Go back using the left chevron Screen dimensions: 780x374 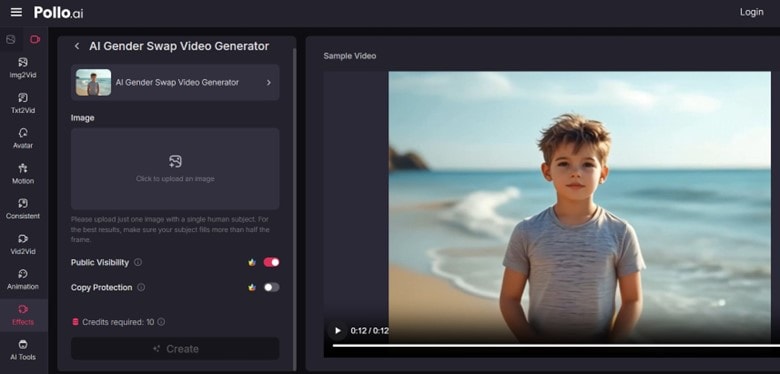pyautogui.click(x=77, y=46)
